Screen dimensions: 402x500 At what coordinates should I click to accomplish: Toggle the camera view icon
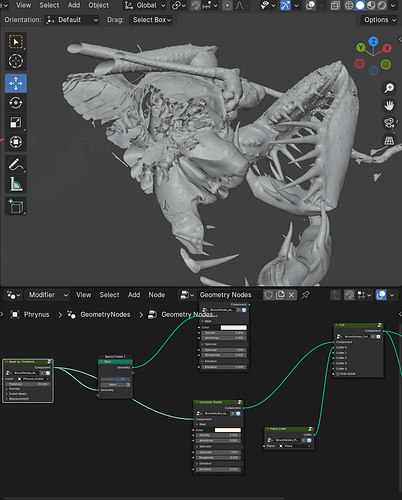point(389,123)
